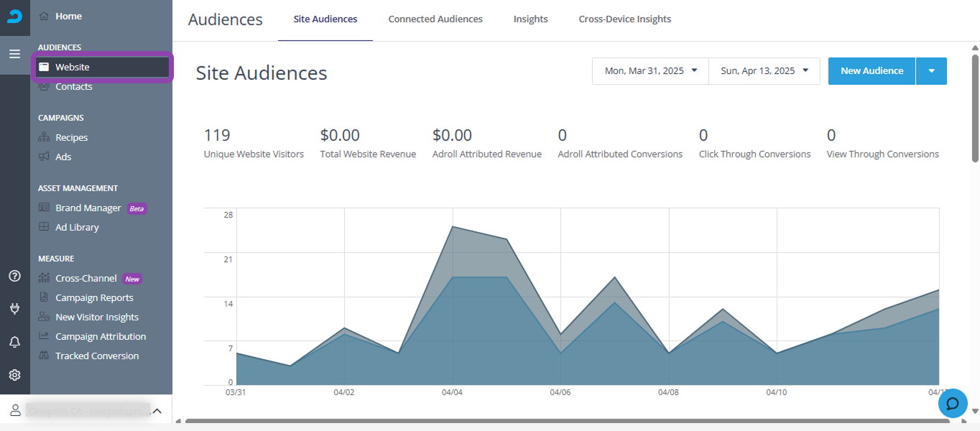Click the vertical page scrollbar

click(x=975, y=108)
